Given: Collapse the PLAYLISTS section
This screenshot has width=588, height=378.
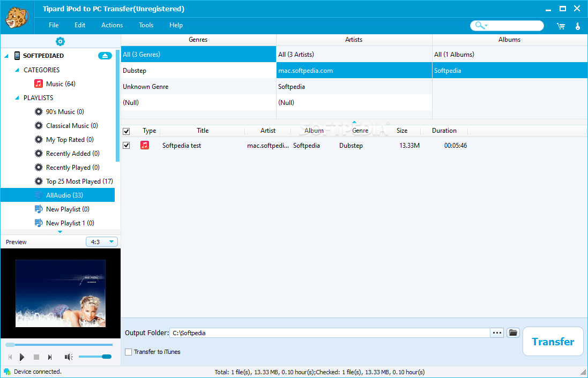Looking at the screenshot, I should tap(17, 98).
